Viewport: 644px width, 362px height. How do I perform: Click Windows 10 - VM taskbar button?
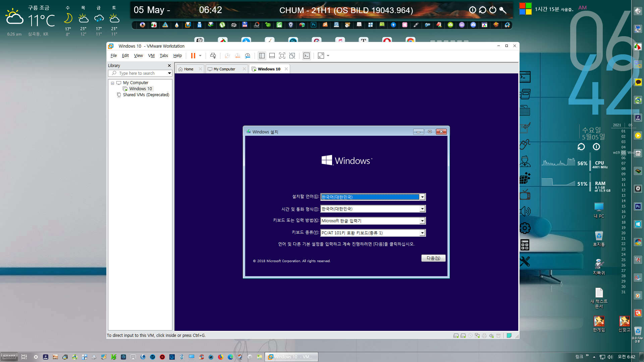pyautogui.click(x=291, y=357)
